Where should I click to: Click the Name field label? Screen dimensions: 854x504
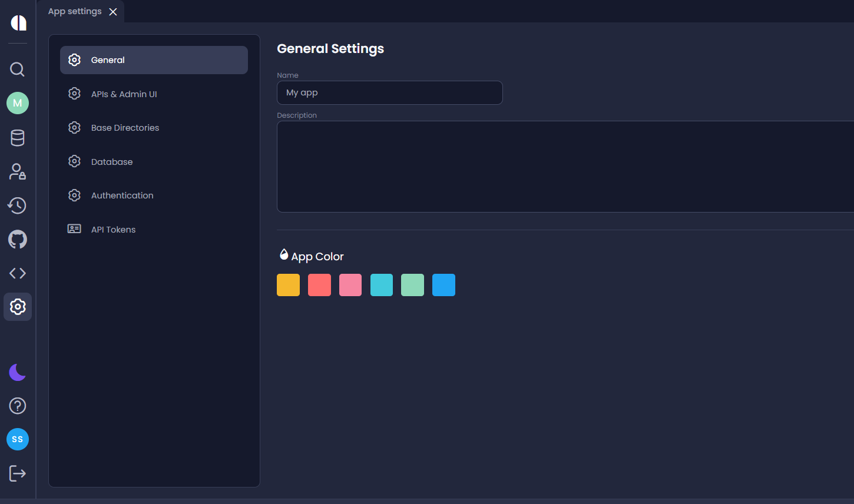click(x=288, y=75)
